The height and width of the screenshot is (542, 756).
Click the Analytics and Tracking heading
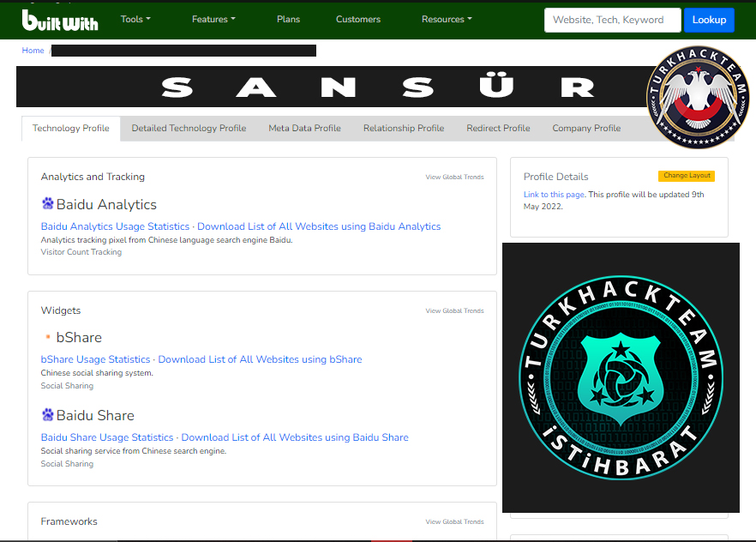[93, 177]
